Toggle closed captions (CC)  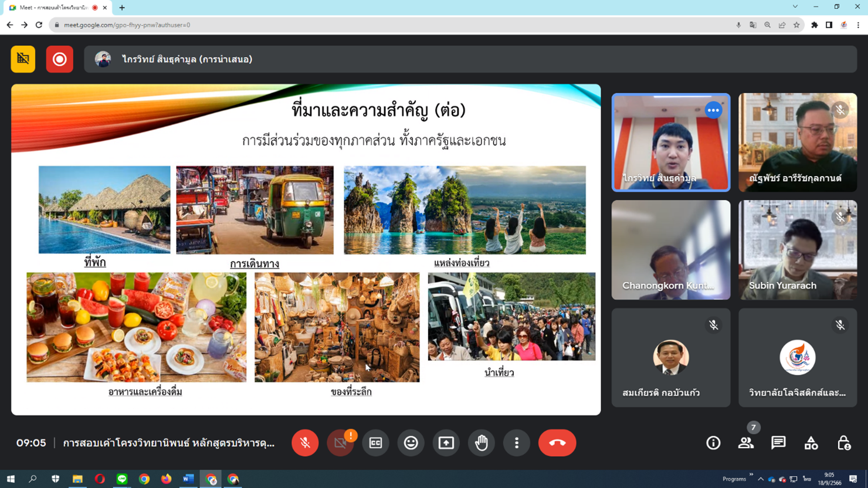click(x=375, y=443)
